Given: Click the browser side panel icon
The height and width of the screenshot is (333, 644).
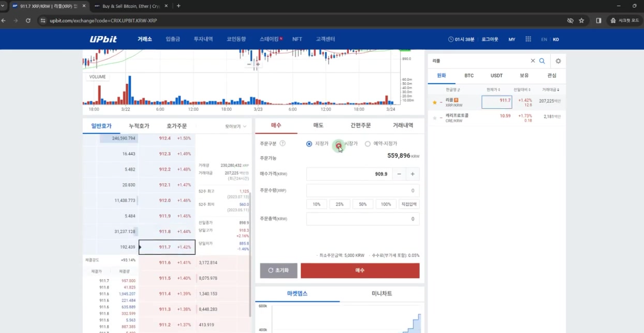Looking at the screenshot, I should (598, 20).
